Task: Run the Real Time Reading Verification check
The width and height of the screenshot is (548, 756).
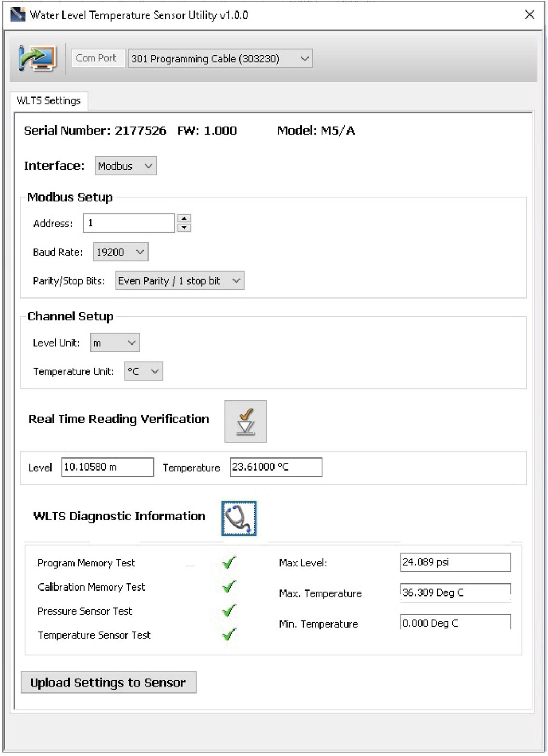Action: [245, 421]
